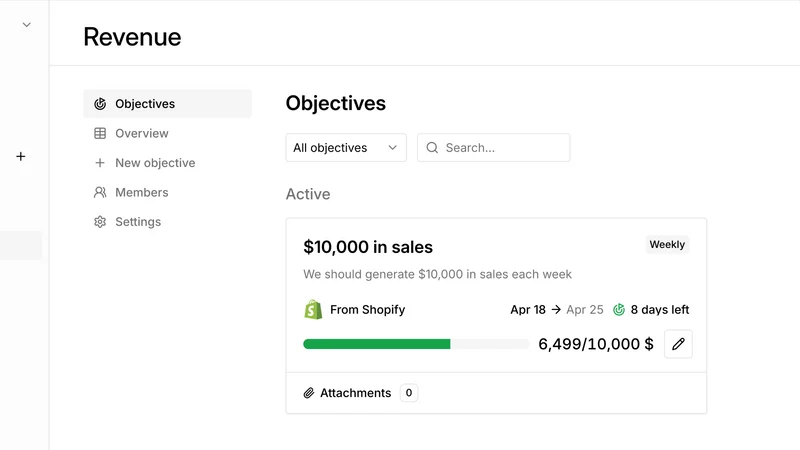Click the 8 days left text

(660, 310)
